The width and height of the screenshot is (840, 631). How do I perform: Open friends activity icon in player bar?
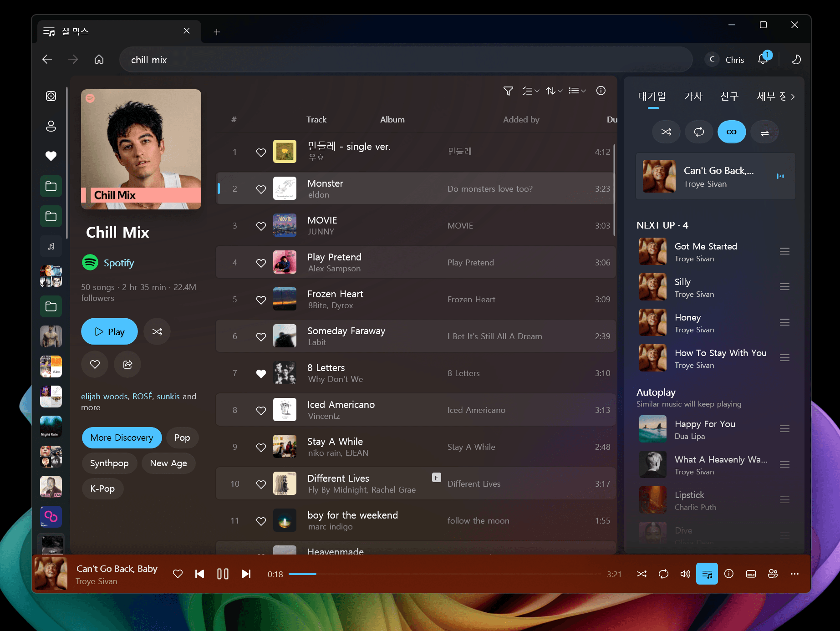[773, 574]
